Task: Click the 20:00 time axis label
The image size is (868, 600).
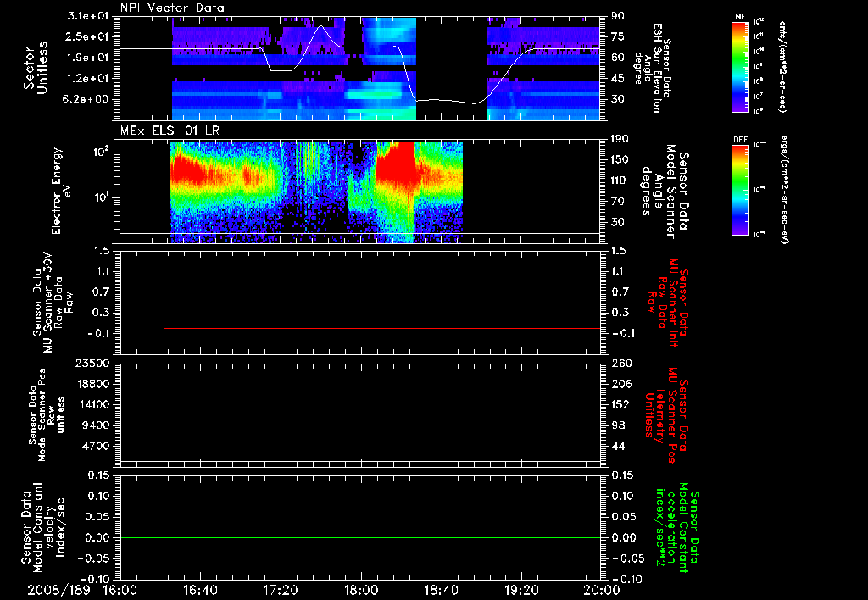Action: pos(602,590)
